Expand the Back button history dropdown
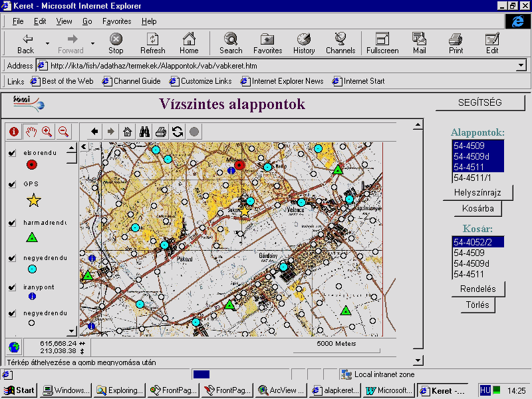Image resolution: width=532 pixels, height=399 pixels. tap(47, 43)
